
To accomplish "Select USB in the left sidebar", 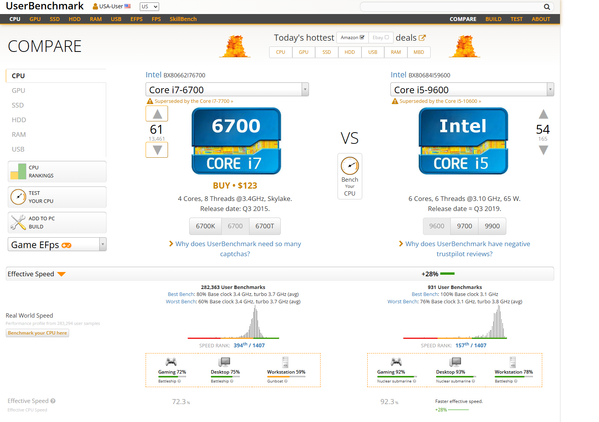I will (x=18, y=149).
